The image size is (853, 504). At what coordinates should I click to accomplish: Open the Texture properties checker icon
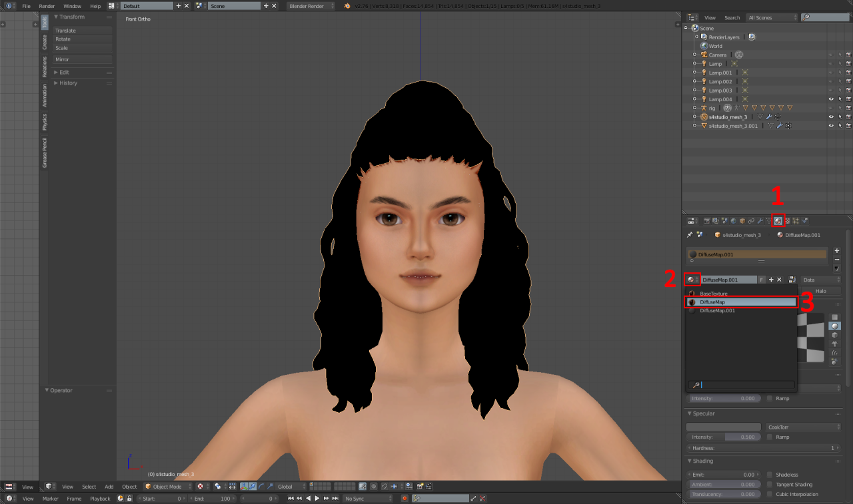click(788, 220)
